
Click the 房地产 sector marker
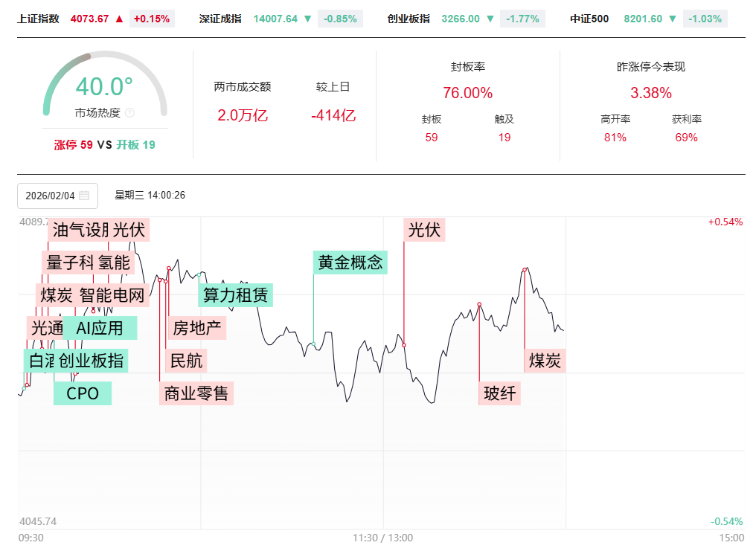(x=197, y=327)
